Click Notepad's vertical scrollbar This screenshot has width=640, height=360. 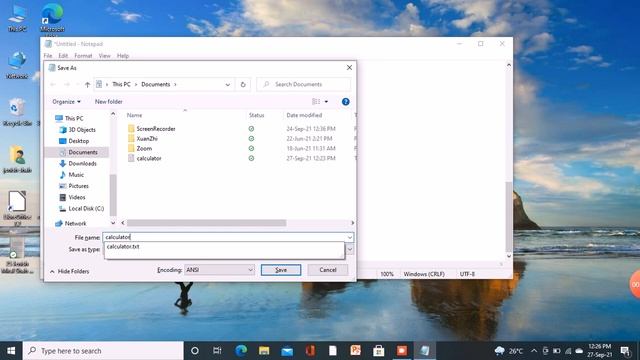click(509, 216)
